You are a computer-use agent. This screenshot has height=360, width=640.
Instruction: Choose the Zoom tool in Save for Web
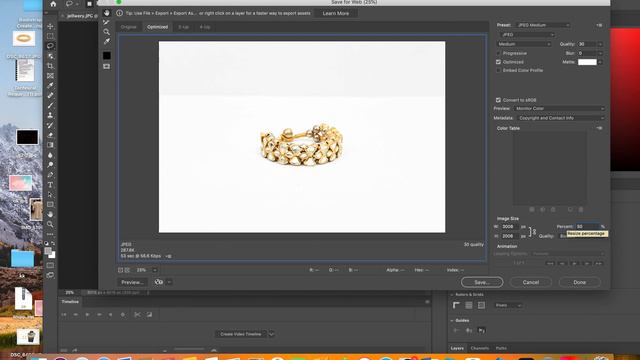pyautogui.click(x=107, y=32)
